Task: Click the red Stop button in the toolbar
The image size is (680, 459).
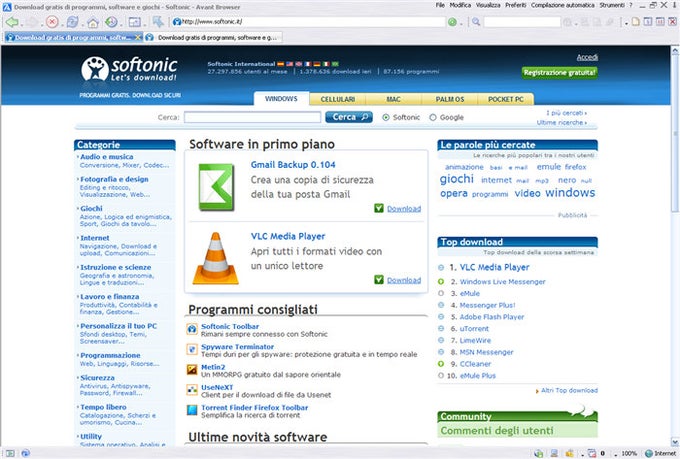Action: tap(52, 22)
